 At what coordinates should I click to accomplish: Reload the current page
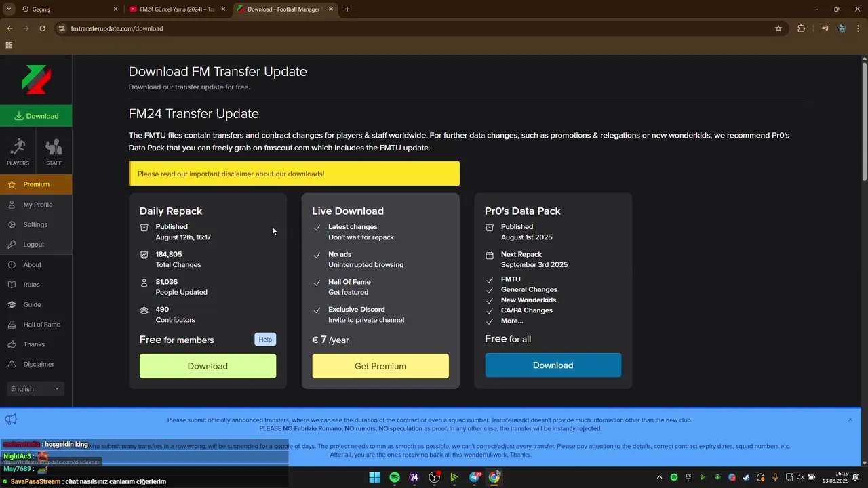point(42,28)
